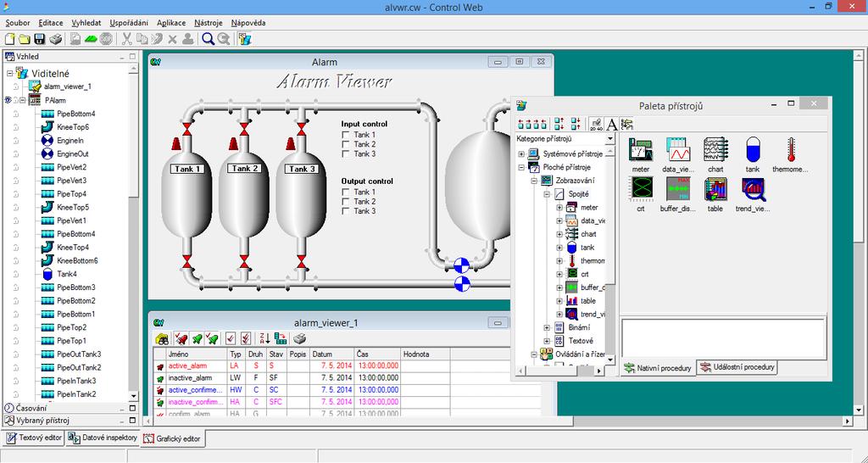868x463 pixels.
Task: Collapse the PAlarm node in the Vzhled tree
Action: (23, 100)
